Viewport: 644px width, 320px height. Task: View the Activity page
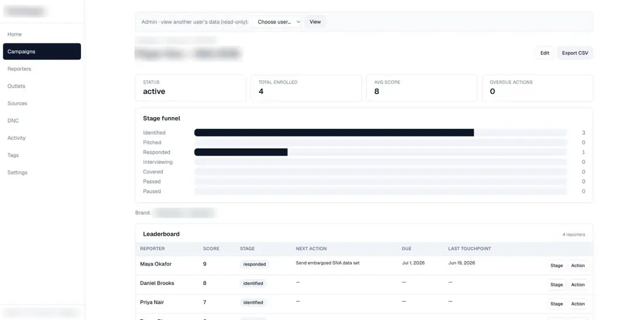(x=42, y=138)
